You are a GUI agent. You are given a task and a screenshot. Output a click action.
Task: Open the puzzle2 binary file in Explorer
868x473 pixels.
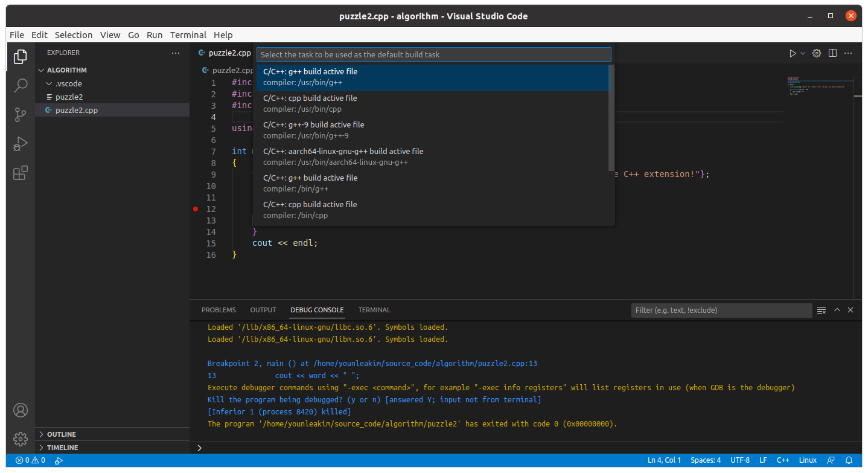[x=112, y=97]
